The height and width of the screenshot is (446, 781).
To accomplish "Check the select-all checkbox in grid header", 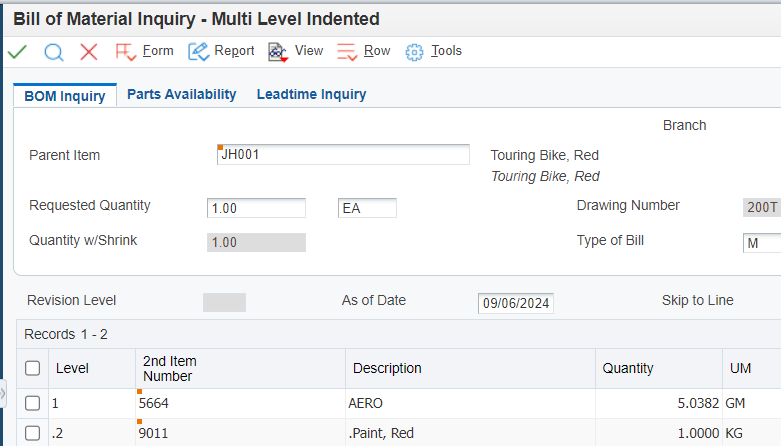I will (x=32, y=368).
